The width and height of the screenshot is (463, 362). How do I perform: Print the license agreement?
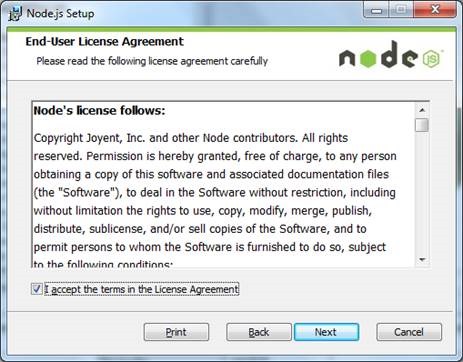(176, 332)
